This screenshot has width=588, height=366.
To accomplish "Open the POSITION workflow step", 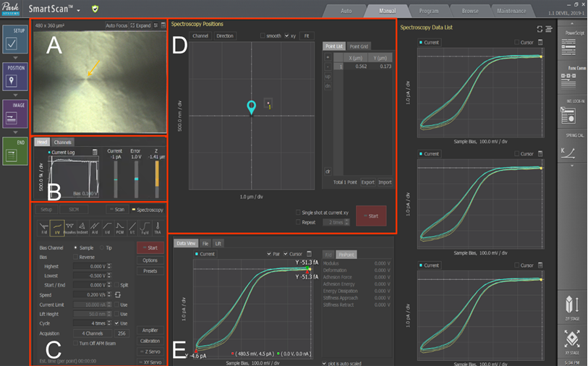I will (x=15, y=77).
